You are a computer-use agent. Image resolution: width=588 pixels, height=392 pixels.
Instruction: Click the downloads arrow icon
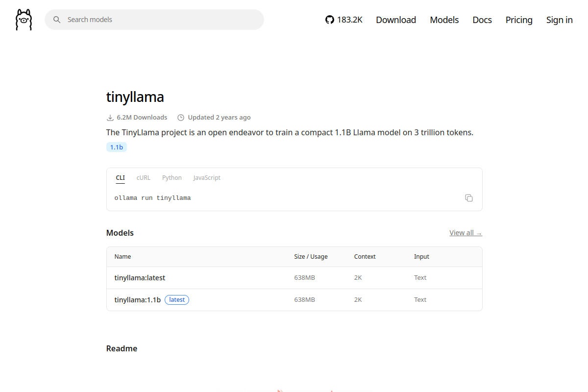coord(110,118)
